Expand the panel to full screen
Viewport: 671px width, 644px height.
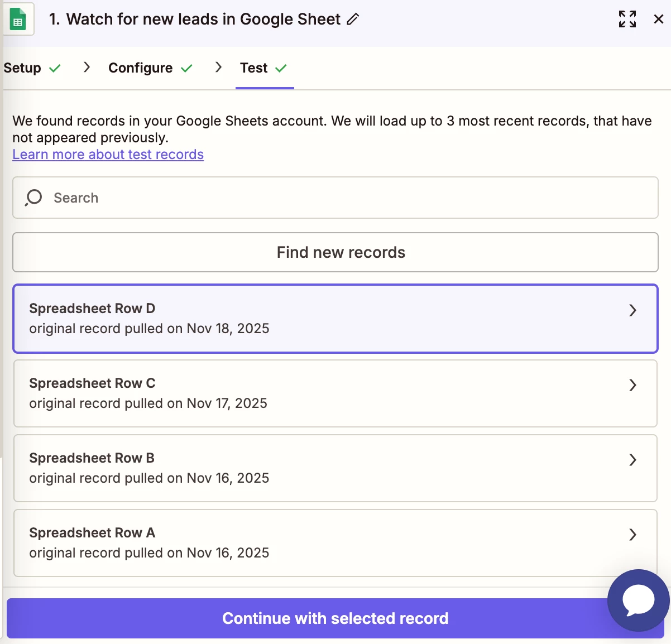tap(627, 19)
